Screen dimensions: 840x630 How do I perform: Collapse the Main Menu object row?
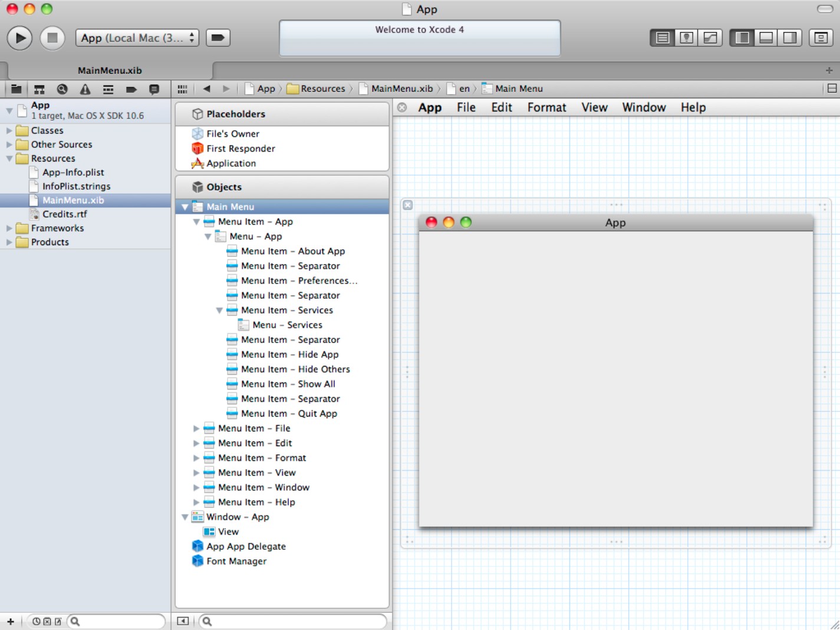(185, 207)
